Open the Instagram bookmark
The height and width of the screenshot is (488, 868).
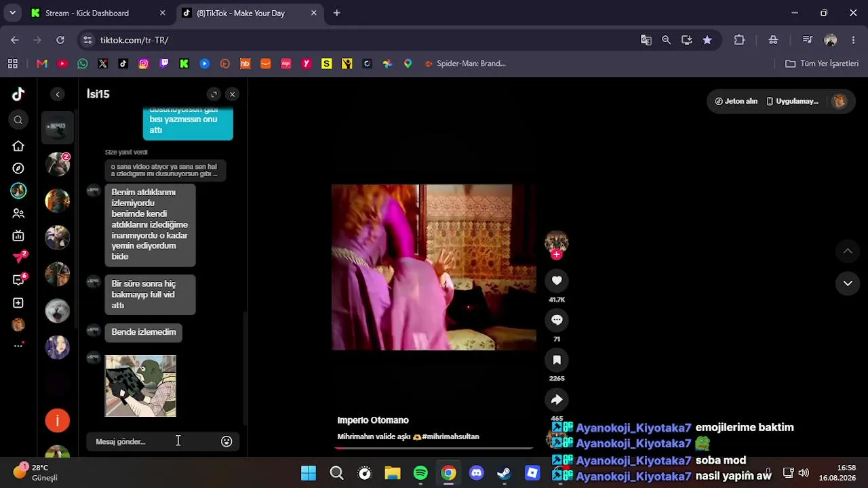pyautogui.click(x=144, y=64)
